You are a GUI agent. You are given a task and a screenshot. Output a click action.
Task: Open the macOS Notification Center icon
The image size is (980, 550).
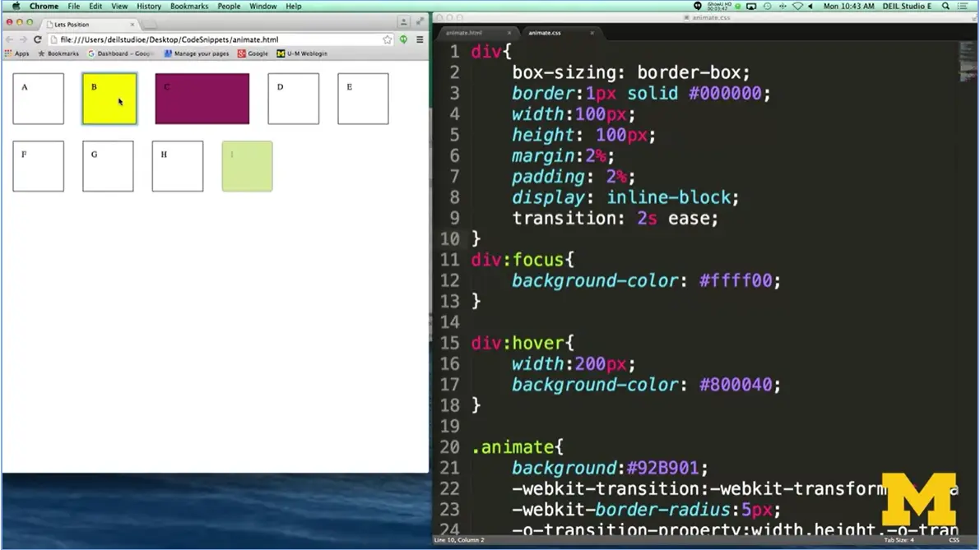pos(964,7)
